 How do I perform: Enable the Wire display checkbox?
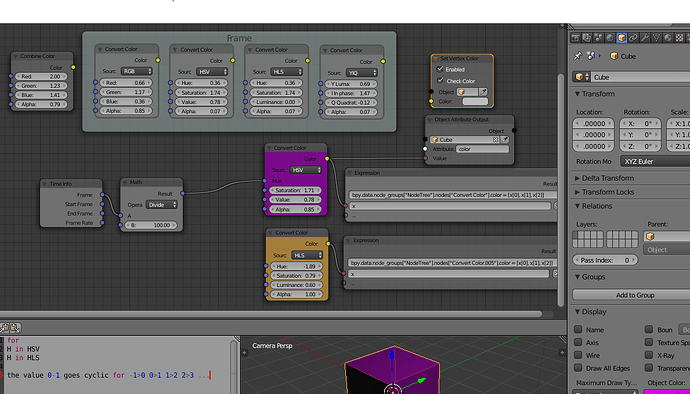(x=578, y=355)
